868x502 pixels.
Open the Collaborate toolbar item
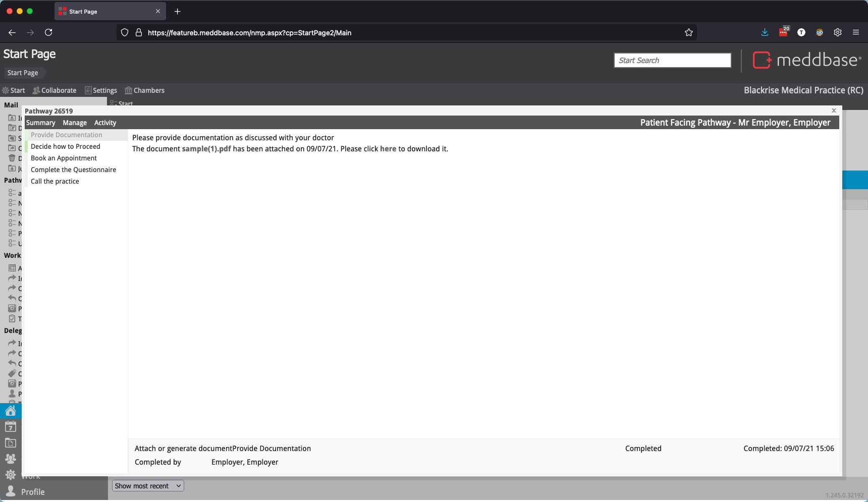[x=55, y=90]
